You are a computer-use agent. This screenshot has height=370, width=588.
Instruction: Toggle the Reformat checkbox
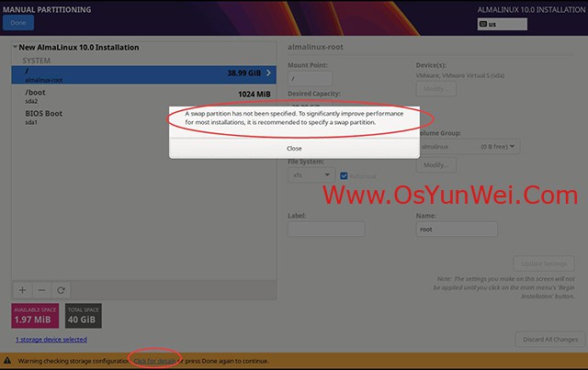(344, 175)
